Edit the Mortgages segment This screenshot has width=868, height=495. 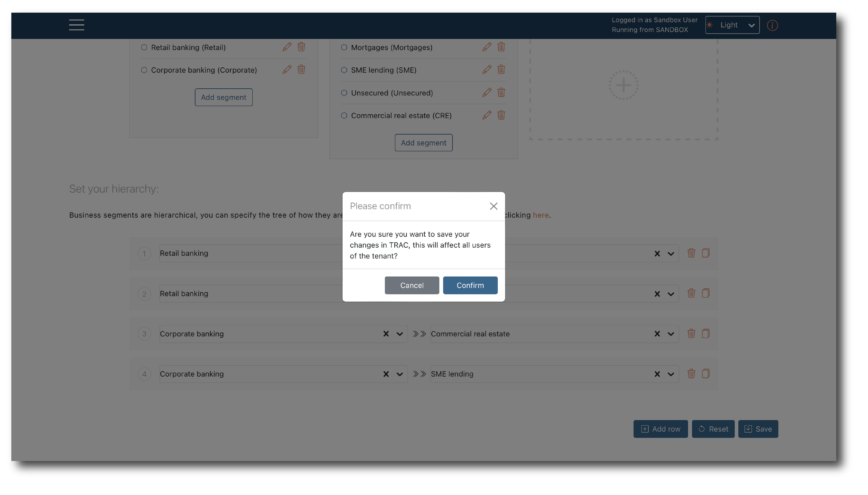coord(486,47)
